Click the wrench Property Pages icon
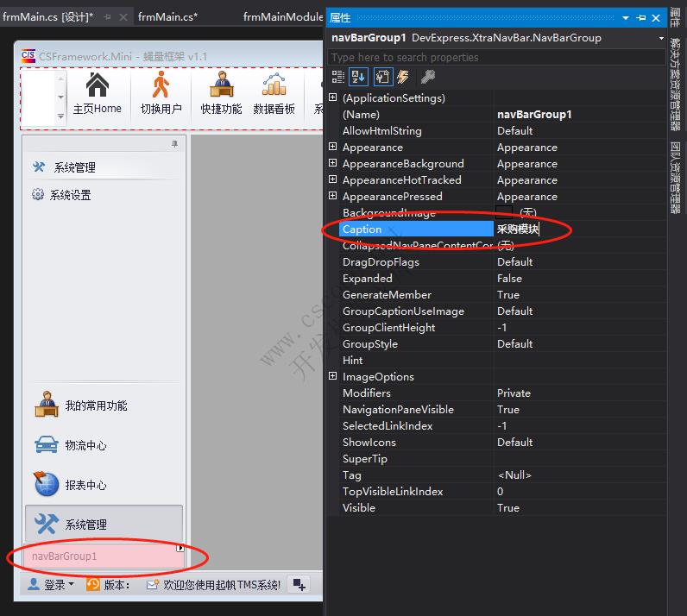The image size is (687, 616). pyautogui.click(x=427, y=77)
